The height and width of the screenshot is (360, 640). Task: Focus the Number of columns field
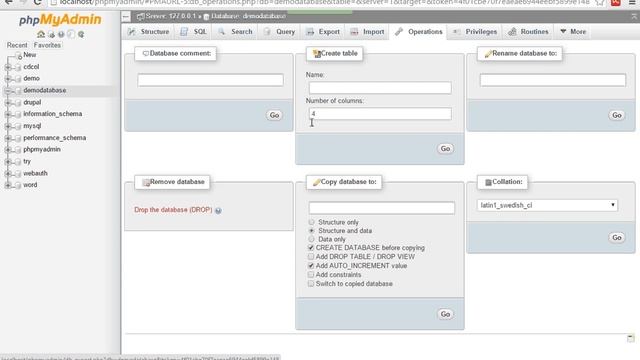[x=380, y=114]
